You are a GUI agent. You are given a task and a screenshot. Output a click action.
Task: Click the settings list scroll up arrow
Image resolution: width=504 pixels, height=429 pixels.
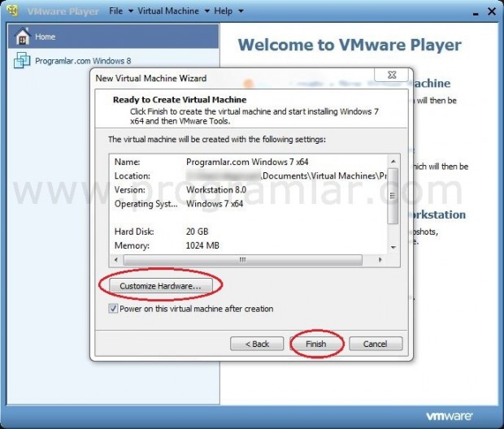point(393,161)
